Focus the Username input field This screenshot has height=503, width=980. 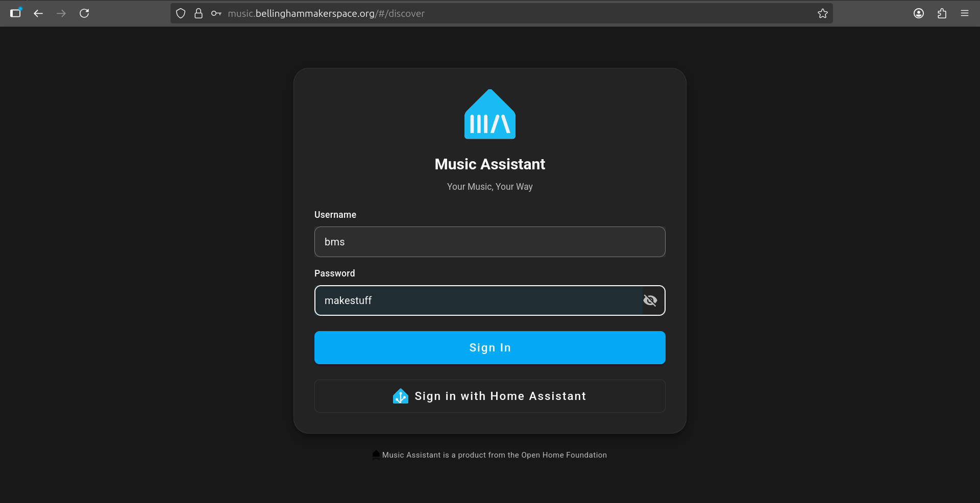(x=490, y=242)
